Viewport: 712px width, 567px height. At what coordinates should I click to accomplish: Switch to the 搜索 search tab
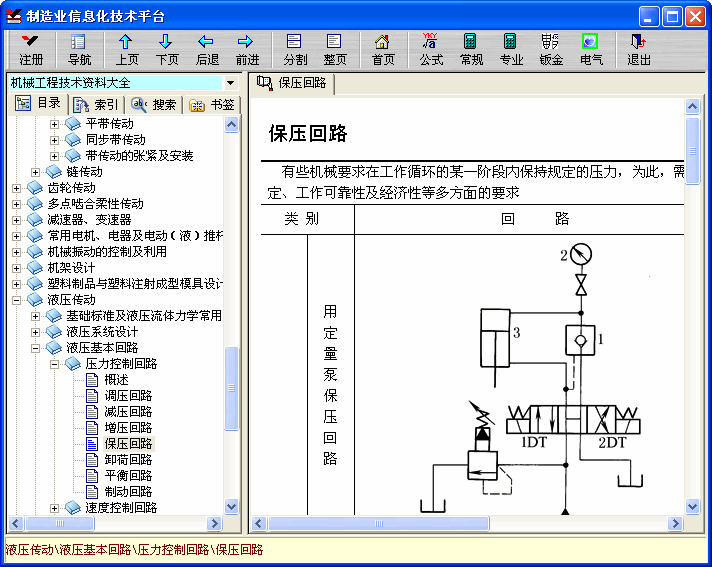(x=155, y=105)
